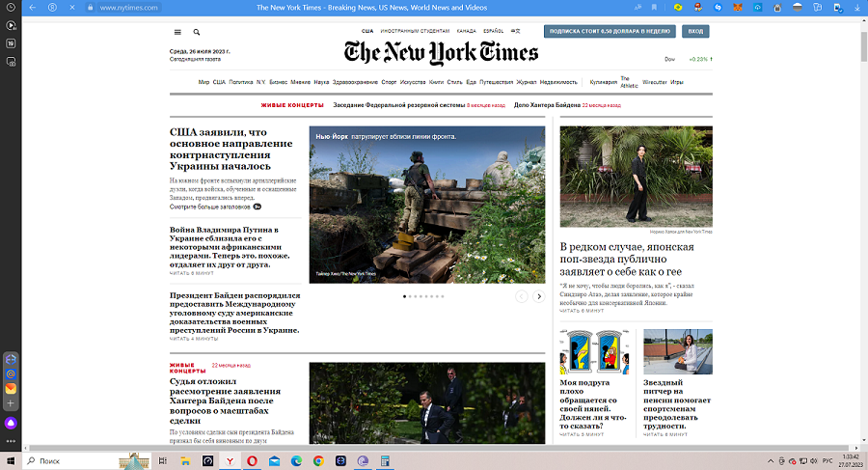Screen dimensions: 868x470
Task: Open the 'Путешествия' section
Action: [496, 82]
